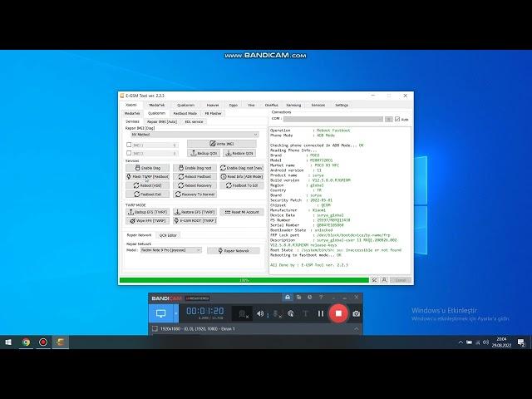Click the SC screenshot button beside progress bar
This screenshot has width=532, height=399.
click(x=374, y=280)
